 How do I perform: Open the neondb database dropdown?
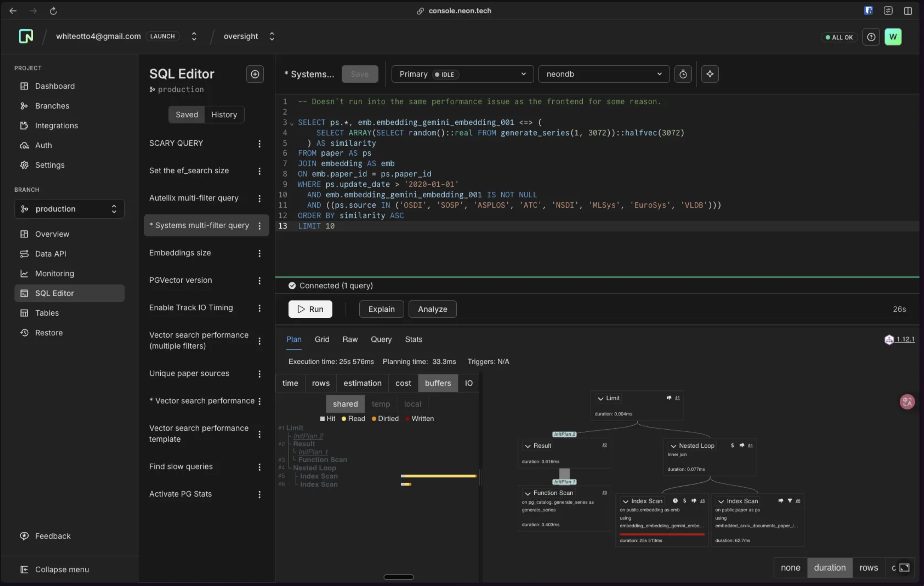click(604, 74)
